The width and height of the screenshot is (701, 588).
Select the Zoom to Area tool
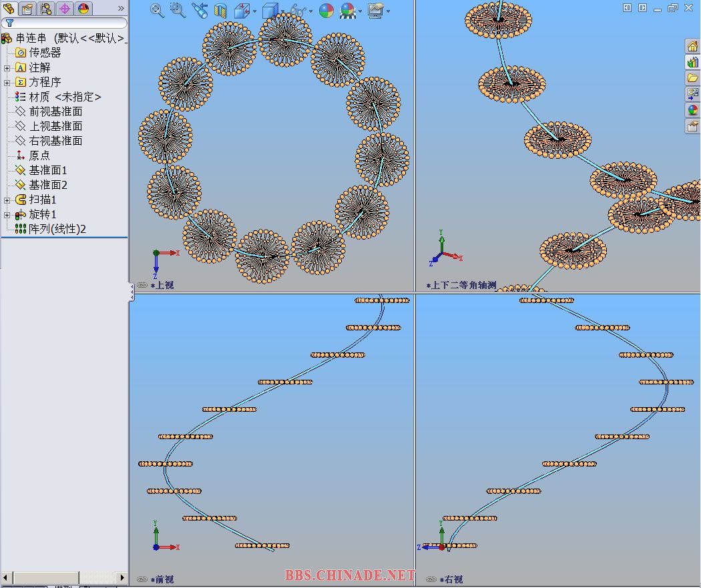coord(178,10)
